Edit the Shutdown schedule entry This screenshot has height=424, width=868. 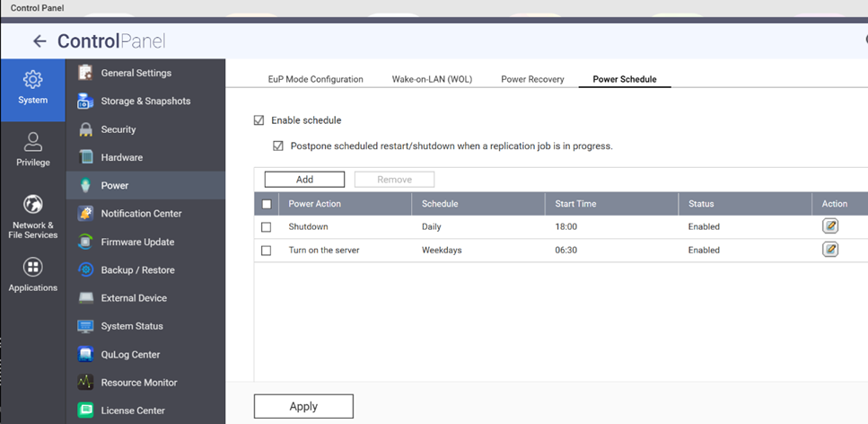coord(830,226)
